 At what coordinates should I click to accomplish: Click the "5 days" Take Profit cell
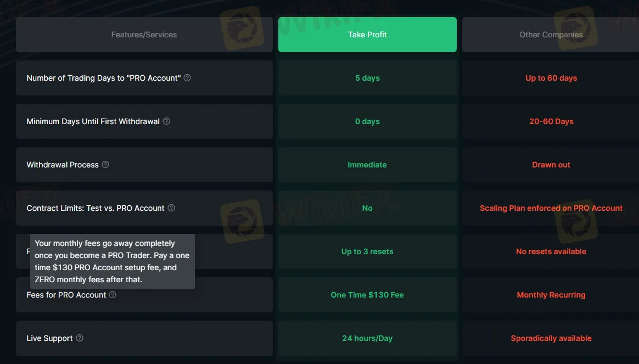tap(367, 78)
